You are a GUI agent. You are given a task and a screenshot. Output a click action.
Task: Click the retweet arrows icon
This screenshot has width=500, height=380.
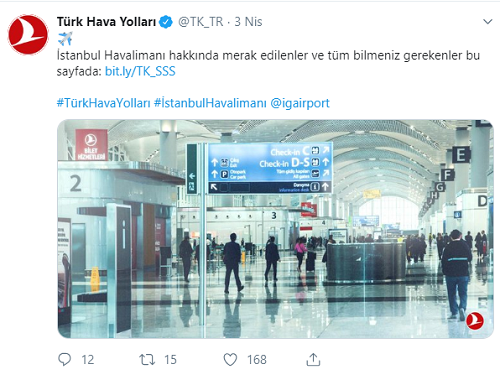pos(147,360)
